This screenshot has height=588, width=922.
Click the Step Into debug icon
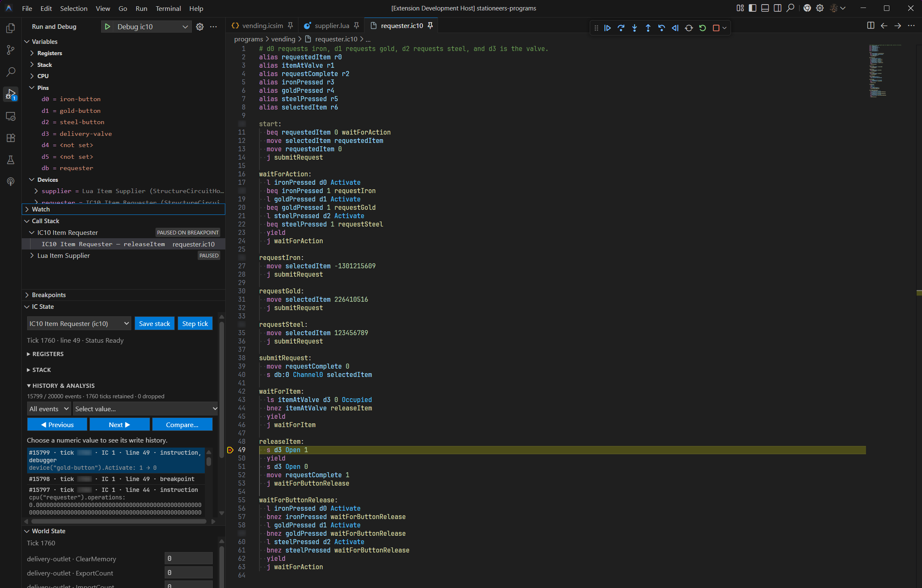[634, 28]
